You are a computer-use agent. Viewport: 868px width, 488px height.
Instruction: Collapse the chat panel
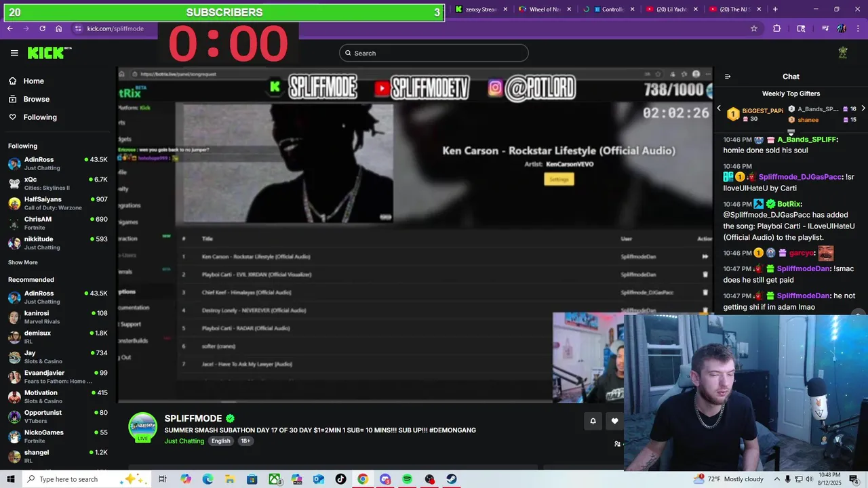coord(728,77)
